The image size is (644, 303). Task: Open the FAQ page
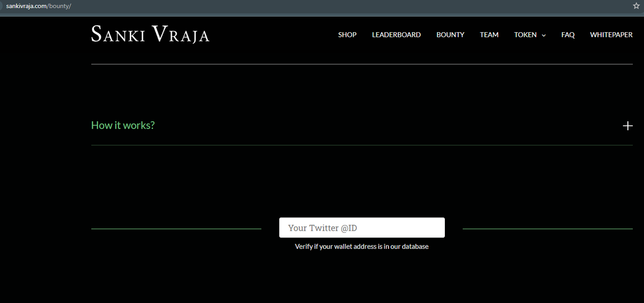click(568, 35)
